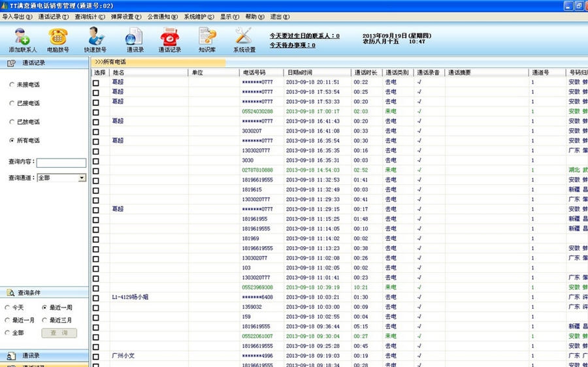Screen dimensions: 588x367
Task: Click the 快速拨号 quick dial icon
Action: point(95,38)
